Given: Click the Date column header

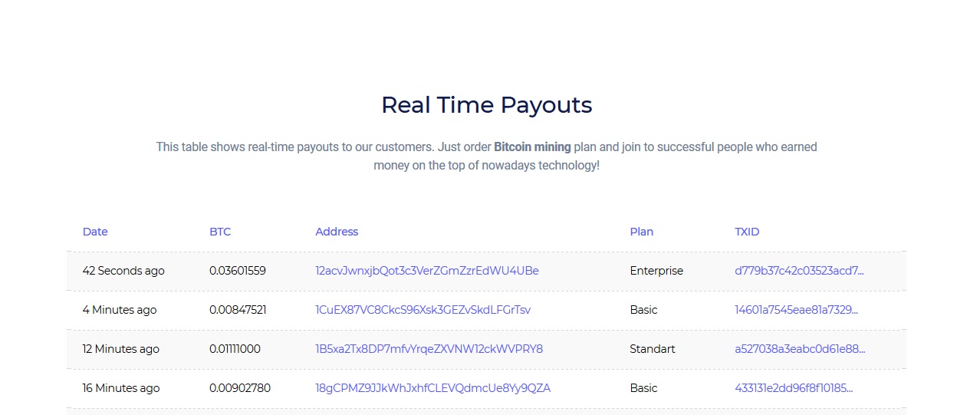Looking at the screenshot, I should coord(95,232).
